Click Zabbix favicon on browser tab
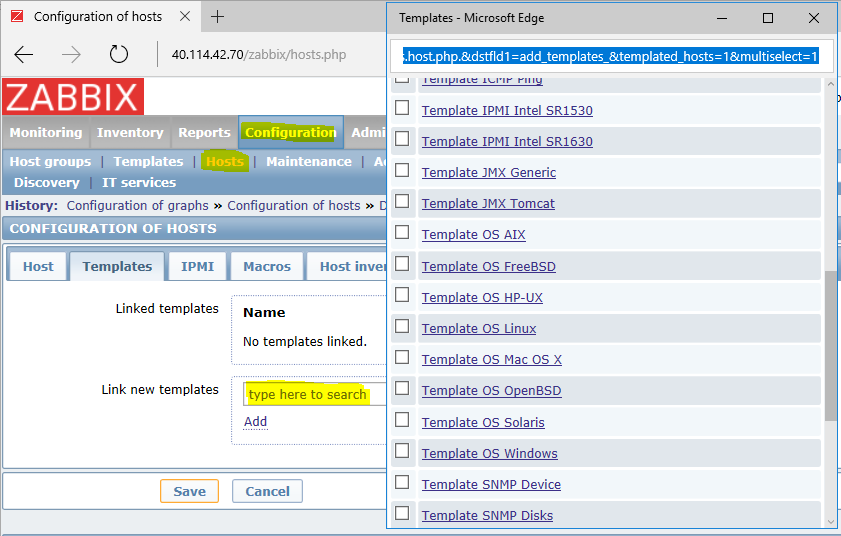This screenshot has height=536, width=841. coord(17,16)
